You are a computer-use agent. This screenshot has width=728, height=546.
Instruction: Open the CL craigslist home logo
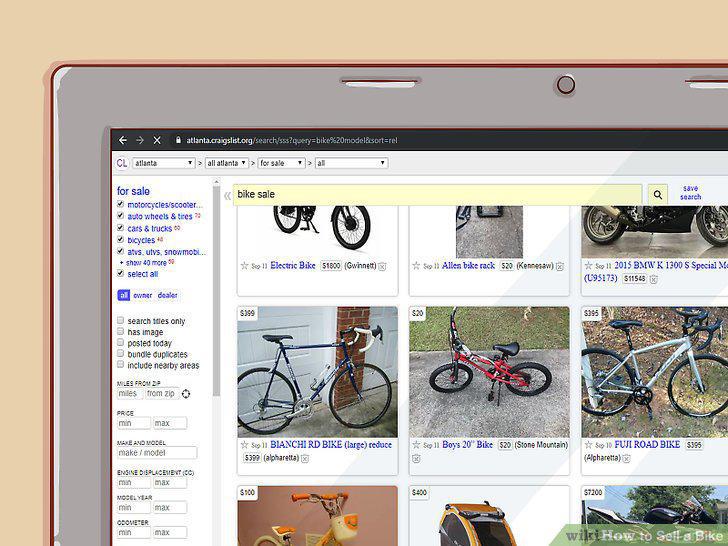(122, 163)
